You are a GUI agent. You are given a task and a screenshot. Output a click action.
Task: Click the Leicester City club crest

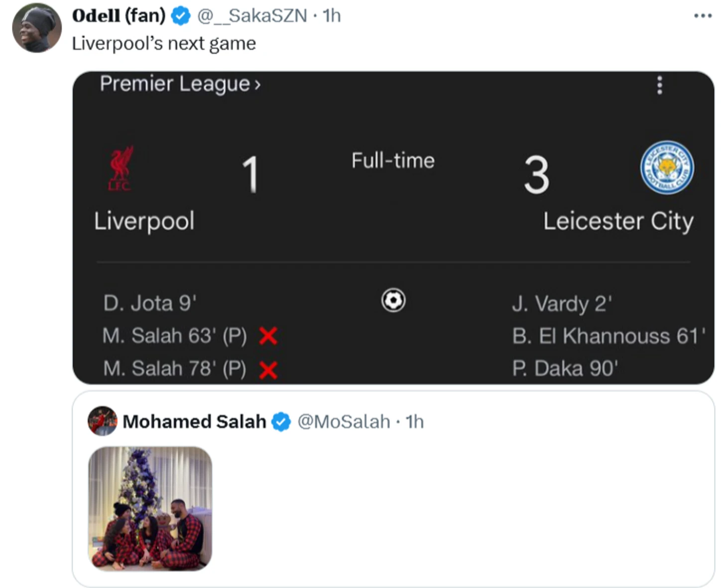tap(667, 168)
